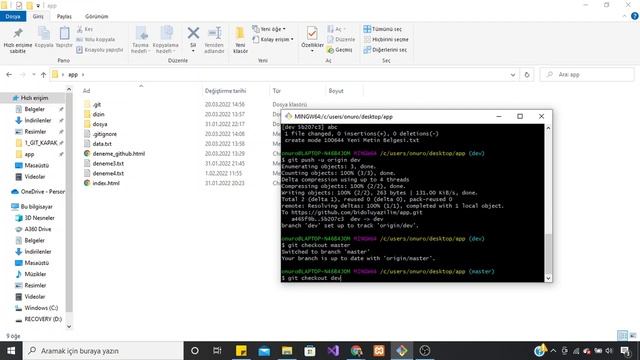Open recent locations dropdown arrow
The width and height of the screenshot is (640, 360).
tap(33, 75)
